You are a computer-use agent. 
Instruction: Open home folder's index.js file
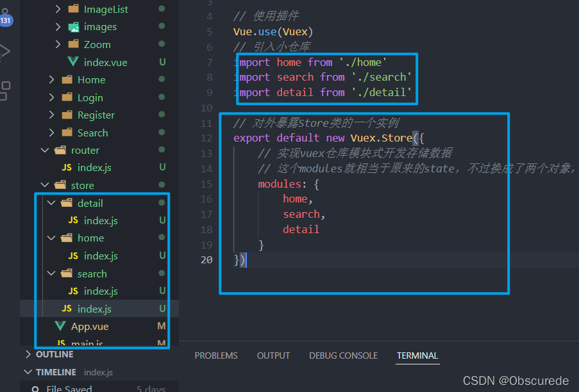tap(99, 256)
